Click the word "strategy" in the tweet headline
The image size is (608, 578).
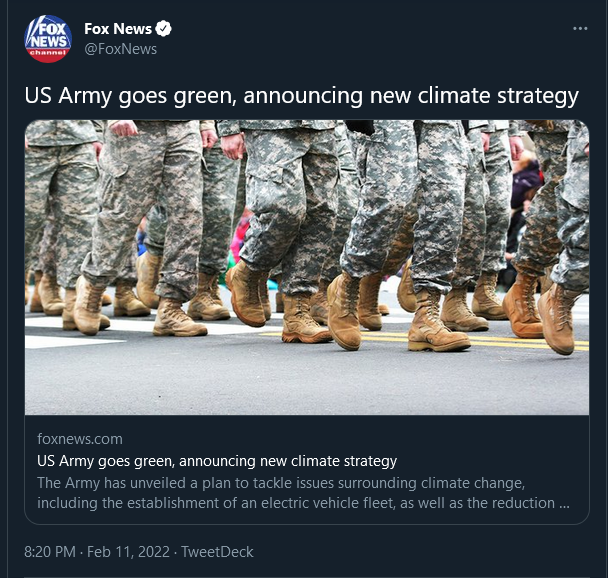(x=538, y=96)
